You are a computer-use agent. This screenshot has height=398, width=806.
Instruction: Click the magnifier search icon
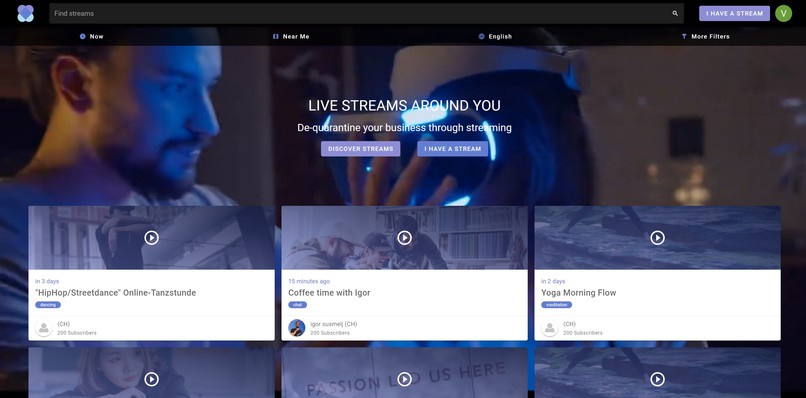pyautogui.click(x=675, y=13)
